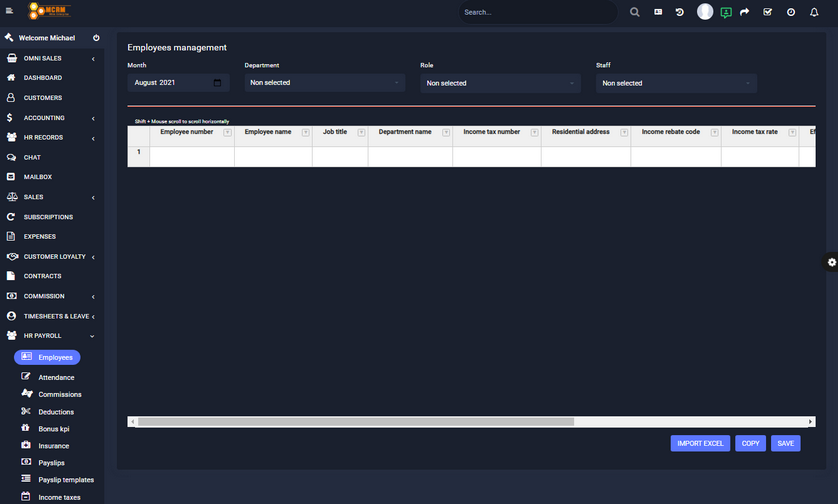Image resolution: width=838 pixels, height=504 pixels.
Task: Click the green chat bubble icon
Action: (725, 12)
